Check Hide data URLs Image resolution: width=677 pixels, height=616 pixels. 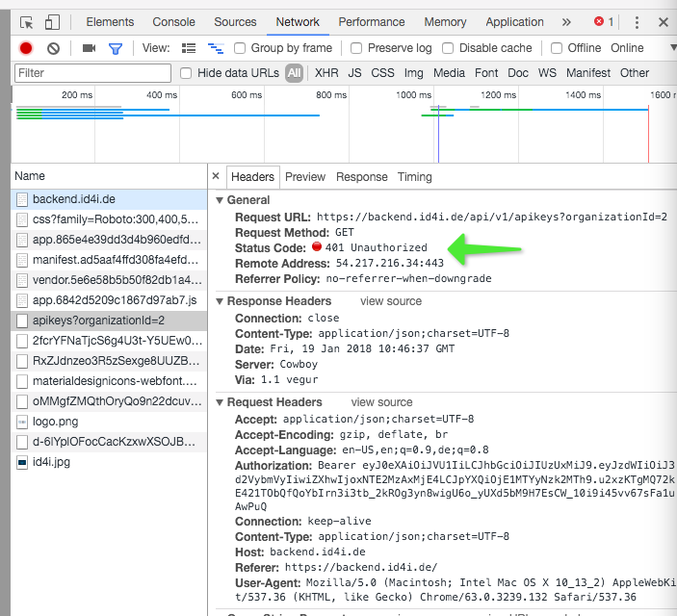pos(186,73)
